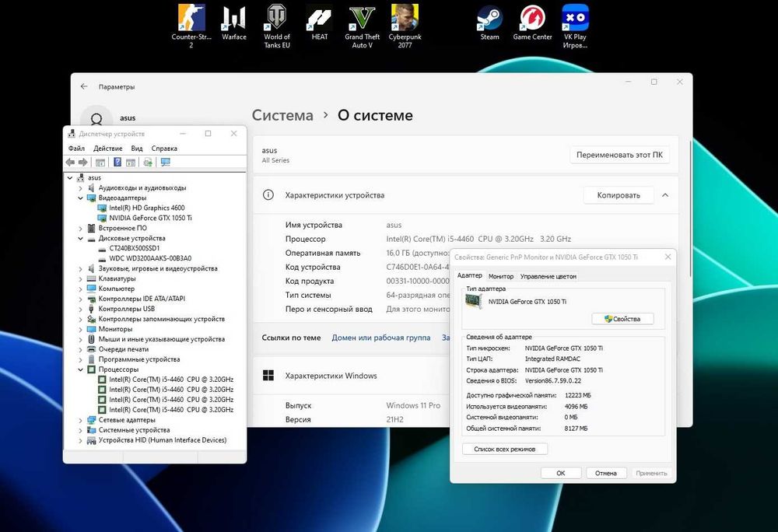This screenshot has height=532, width=778.
Task: Switch to Управление цветом tab
Action: 548,276
